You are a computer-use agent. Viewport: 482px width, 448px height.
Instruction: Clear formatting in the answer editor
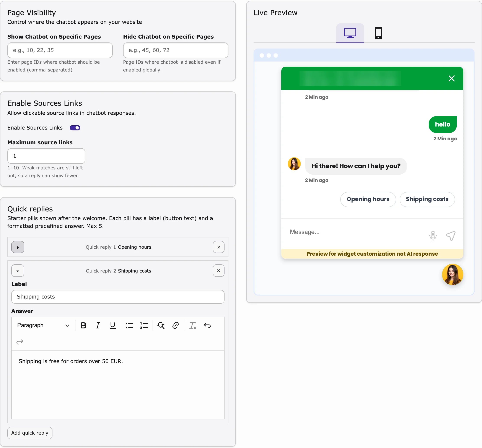tap(192, 325)
